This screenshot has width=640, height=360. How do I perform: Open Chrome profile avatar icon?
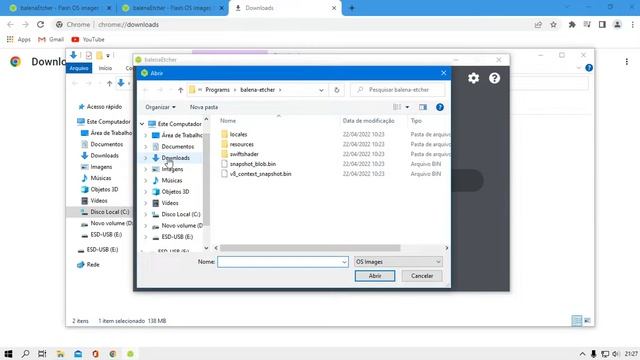[x=617, y=24]
